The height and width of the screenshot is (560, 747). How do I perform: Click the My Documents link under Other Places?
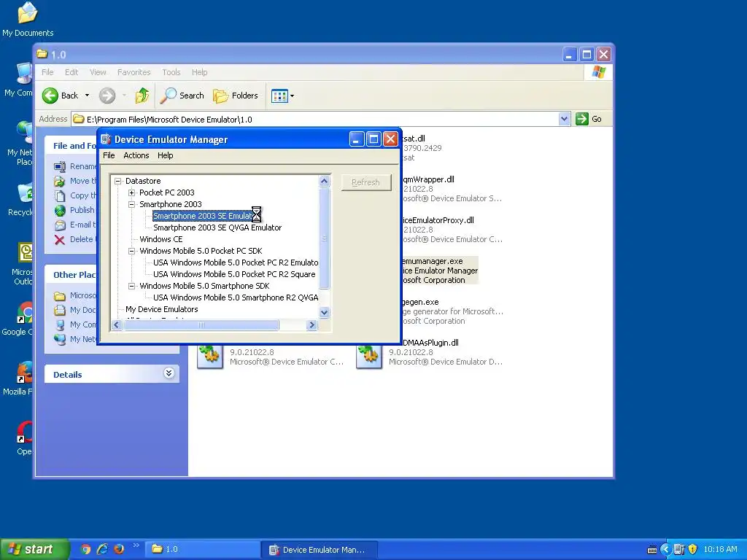click(82, 310)
